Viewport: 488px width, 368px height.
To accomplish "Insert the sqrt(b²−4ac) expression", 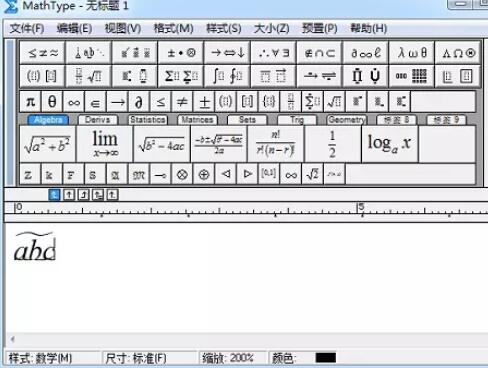I will pyautogui.click(x=162, y=144).
